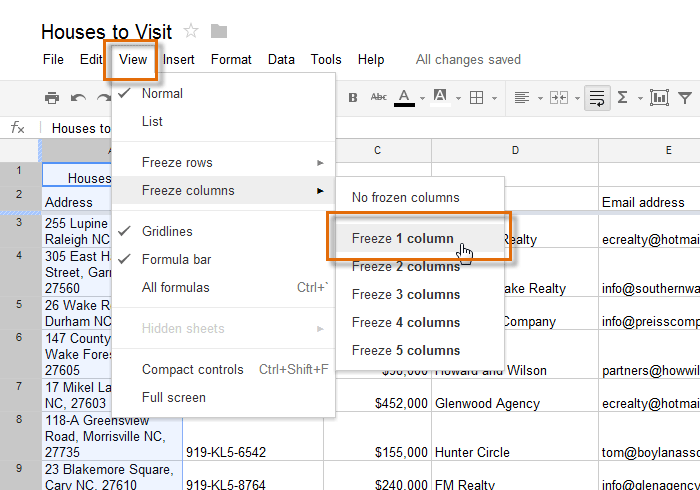Click the Undo arrow icon
Viewport: 700px width, 490px height.
click(78, 98)
